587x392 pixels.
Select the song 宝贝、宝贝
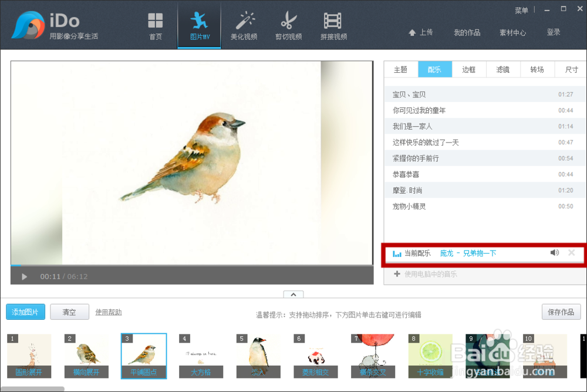485,94
